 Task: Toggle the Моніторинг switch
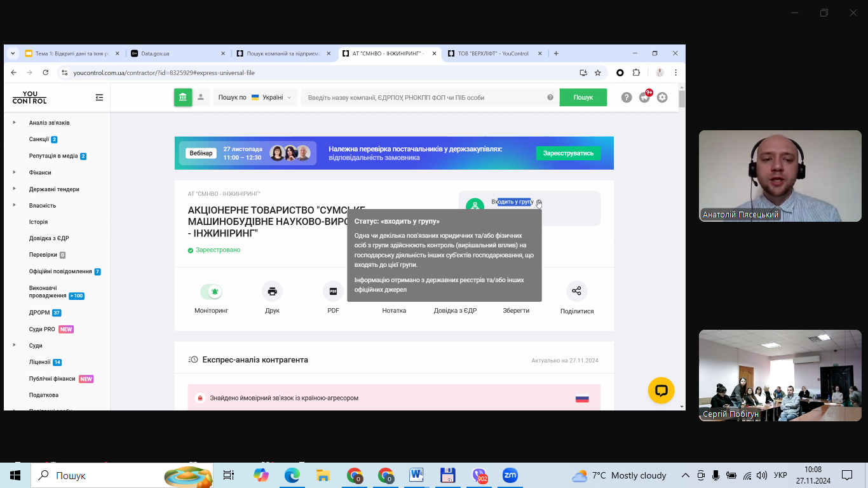[x=211, y=292]
